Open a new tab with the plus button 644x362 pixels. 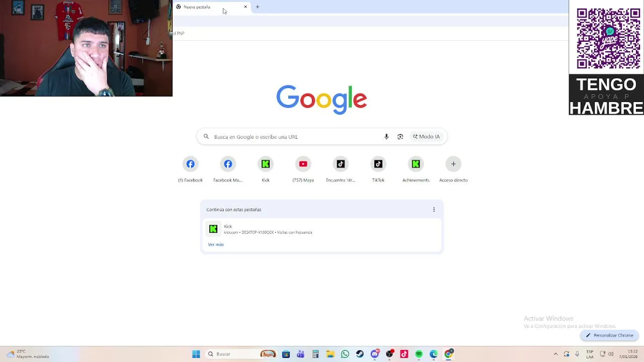(258, 7)
